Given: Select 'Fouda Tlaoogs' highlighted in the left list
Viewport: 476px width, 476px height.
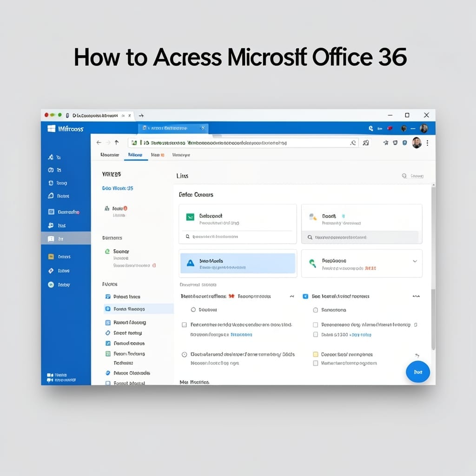Looking at the screenshot, I should [x=139, y=309].
